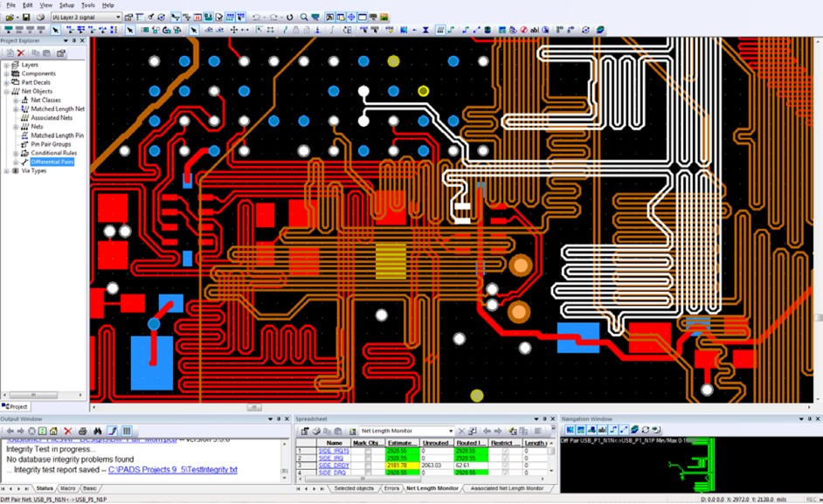
Task: Click the yellow Estimated length cell 2181.78
Action: coord(398,466)
